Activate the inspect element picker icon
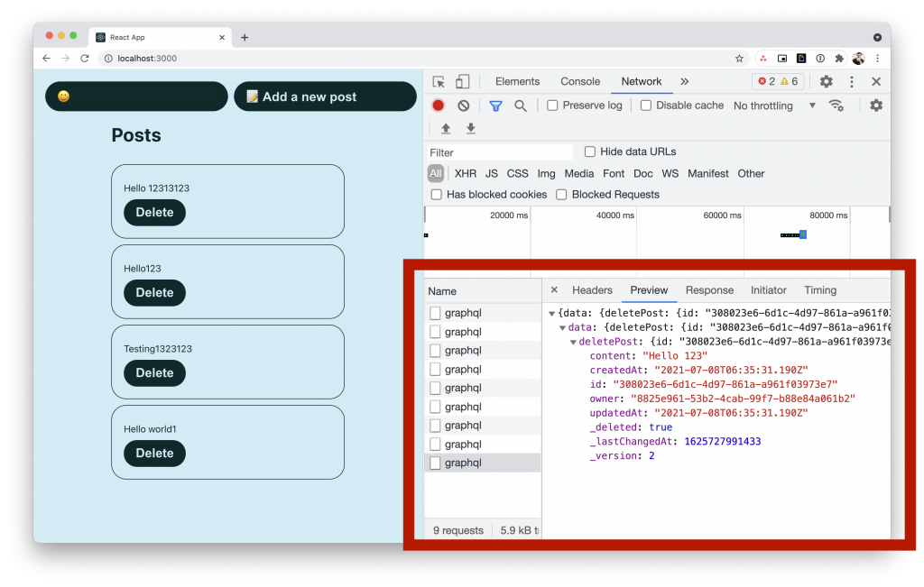 [x=439, y=82]
